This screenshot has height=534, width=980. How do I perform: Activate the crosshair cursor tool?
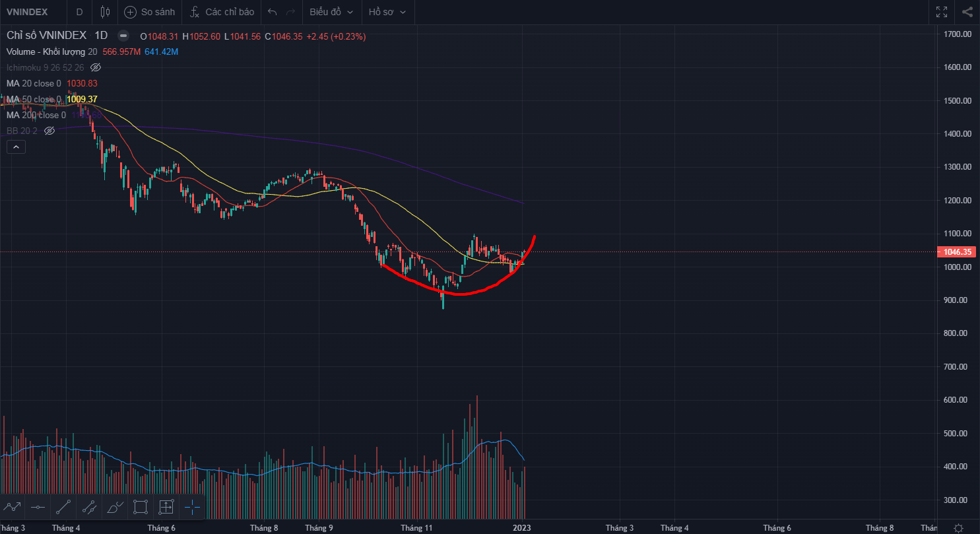pyautogui.click(x=192, y=507)
